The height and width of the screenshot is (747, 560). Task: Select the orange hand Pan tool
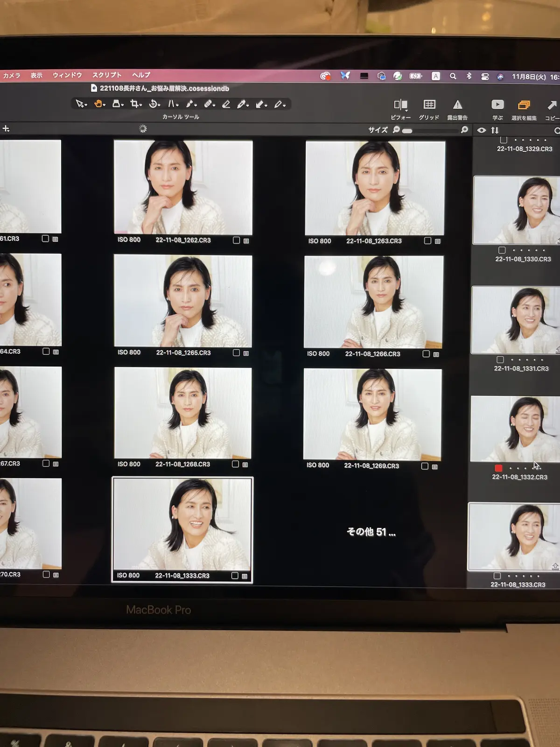[x=99, y=104]
